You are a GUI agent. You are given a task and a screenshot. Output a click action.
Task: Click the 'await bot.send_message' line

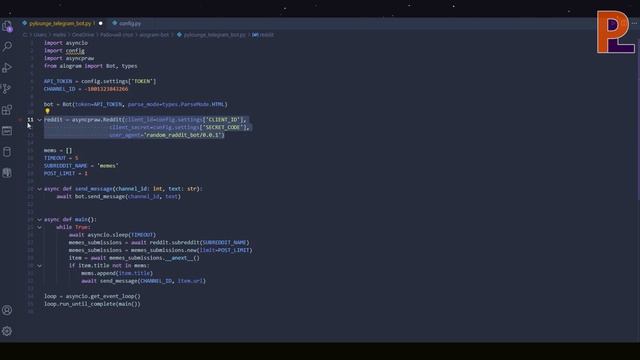(x=118, y=197)
